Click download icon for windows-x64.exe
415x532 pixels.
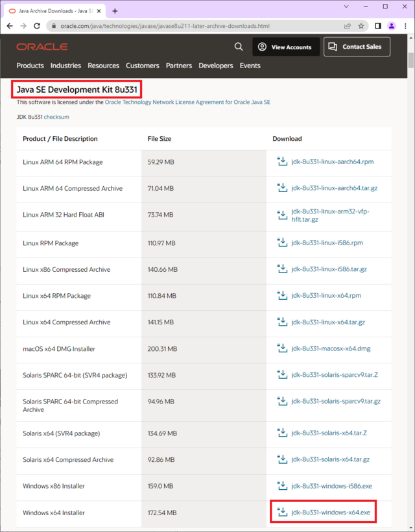coord(282,513)
